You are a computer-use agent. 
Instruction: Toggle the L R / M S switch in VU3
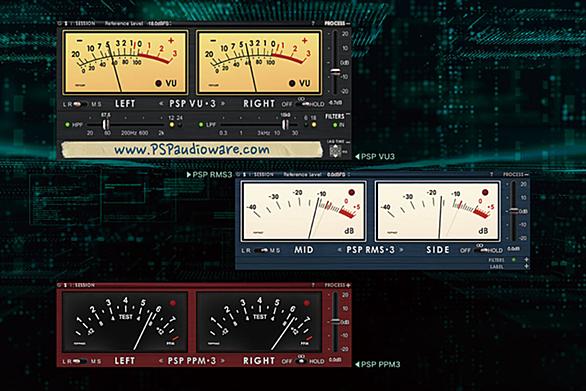coord(80,104)
